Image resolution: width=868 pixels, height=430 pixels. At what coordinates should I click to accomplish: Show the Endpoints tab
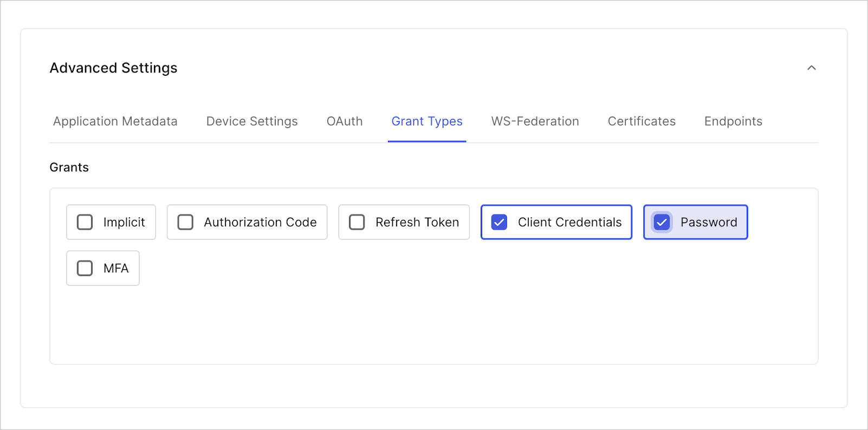tap(733, 121)
